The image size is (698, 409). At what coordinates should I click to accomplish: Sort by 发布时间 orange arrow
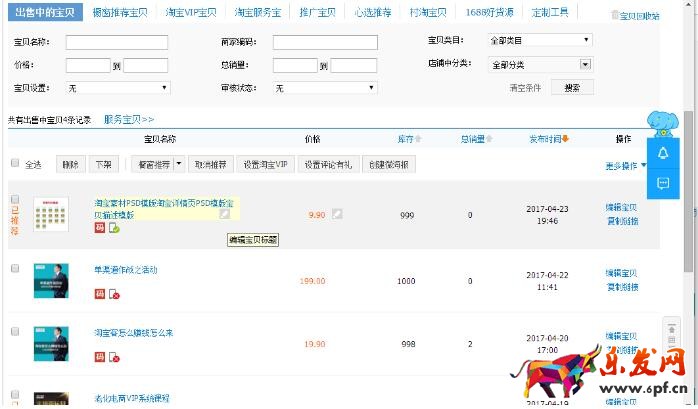click(566, 139)
